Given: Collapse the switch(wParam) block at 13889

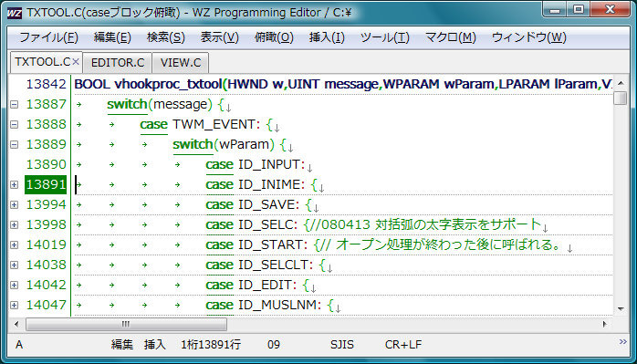Looking at the screenshot, I should coord(15,144).
